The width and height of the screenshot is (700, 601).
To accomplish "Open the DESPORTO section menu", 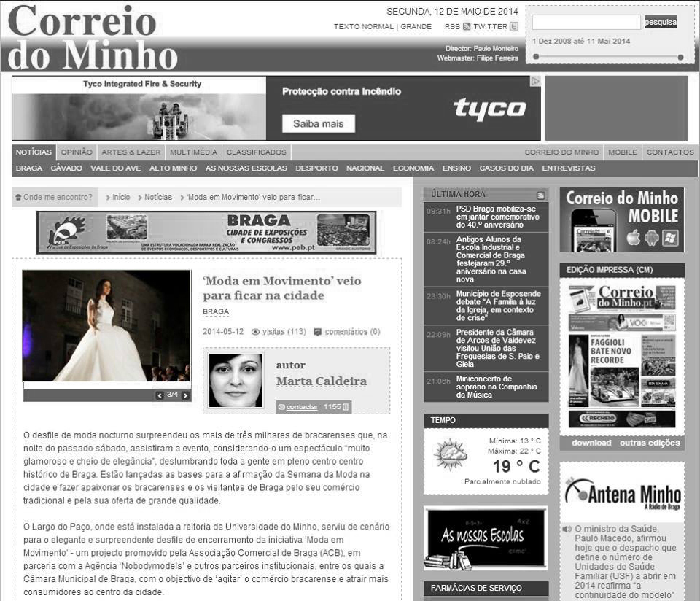I will click(x=316, y=168).
